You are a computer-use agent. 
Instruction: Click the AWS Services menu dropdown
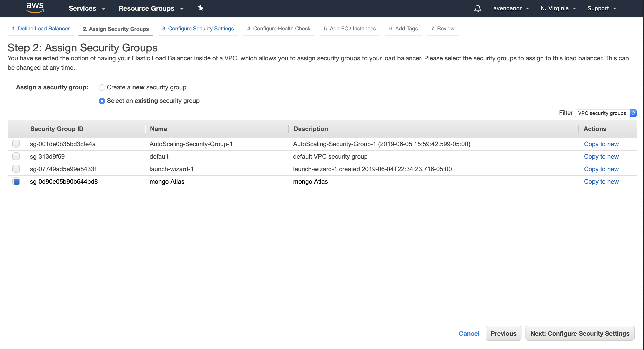pyautogui.click(x=86, y=8)
